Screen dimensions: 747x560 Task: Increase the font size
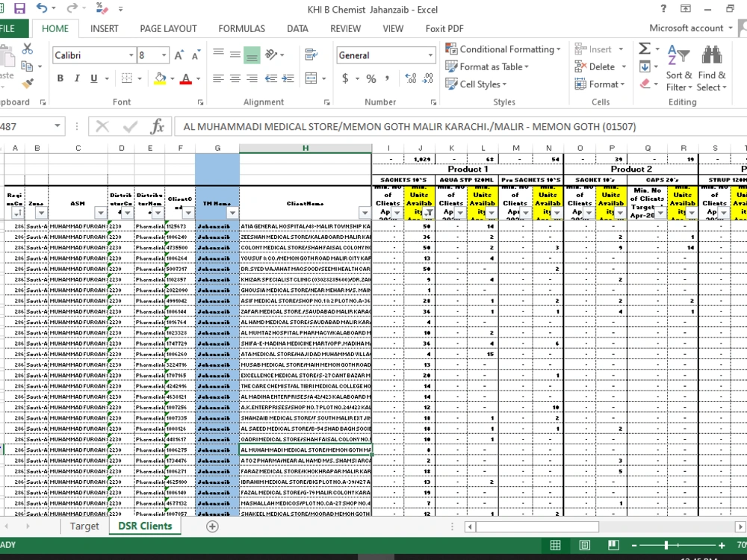(179, 55)
